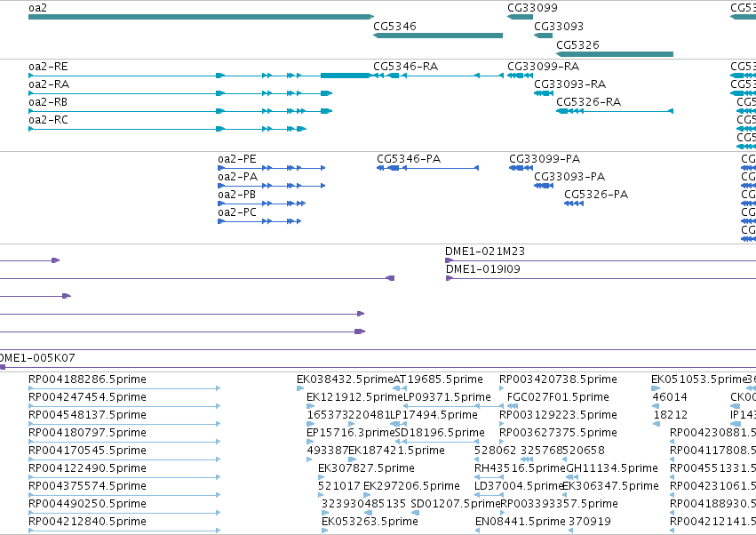This screenshot has height=535, width=756.
Task: Select LP09371.5prime EST
Action: [453, 406]
